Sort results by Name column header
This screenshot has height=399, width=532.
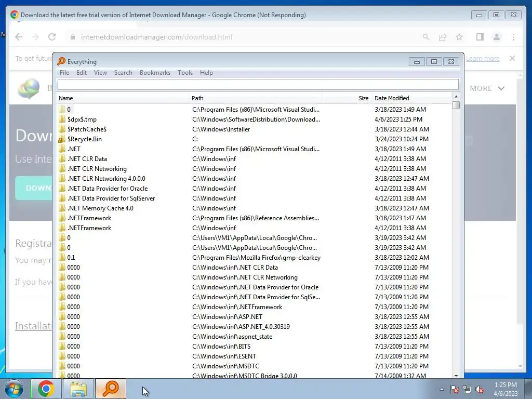(x=123, y=98)
